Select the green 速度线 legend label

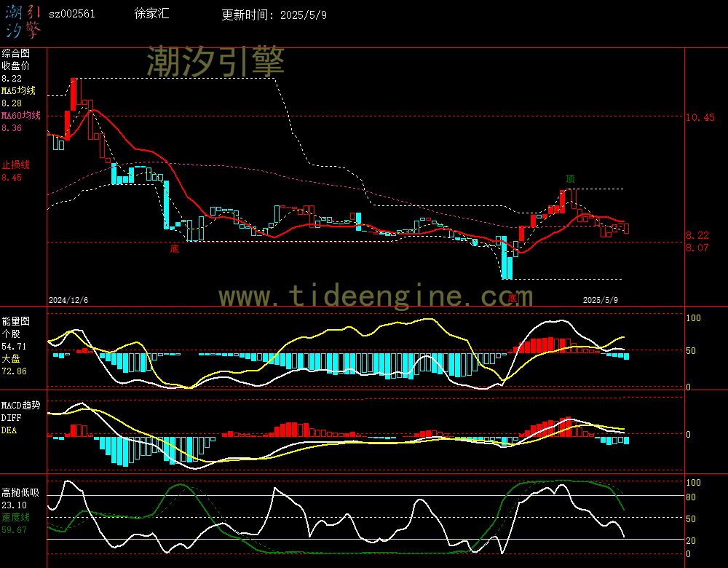click(15, 517)
